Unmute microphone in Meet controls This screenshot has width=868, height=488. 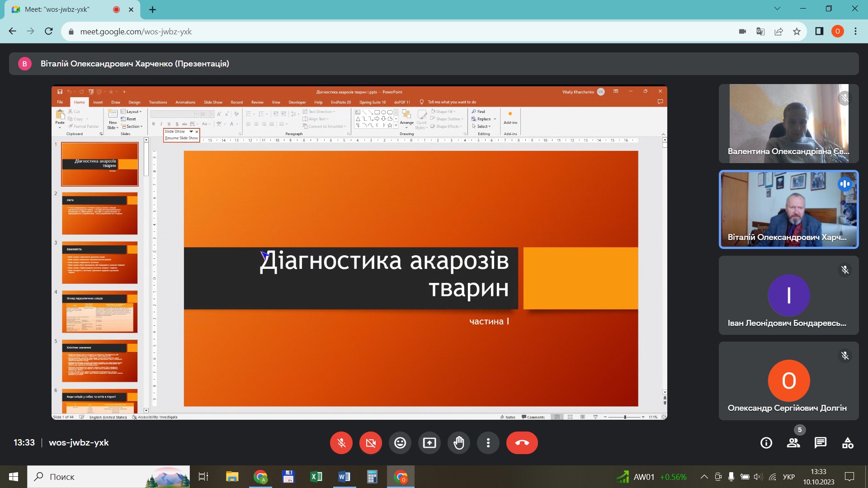point(341,443)
